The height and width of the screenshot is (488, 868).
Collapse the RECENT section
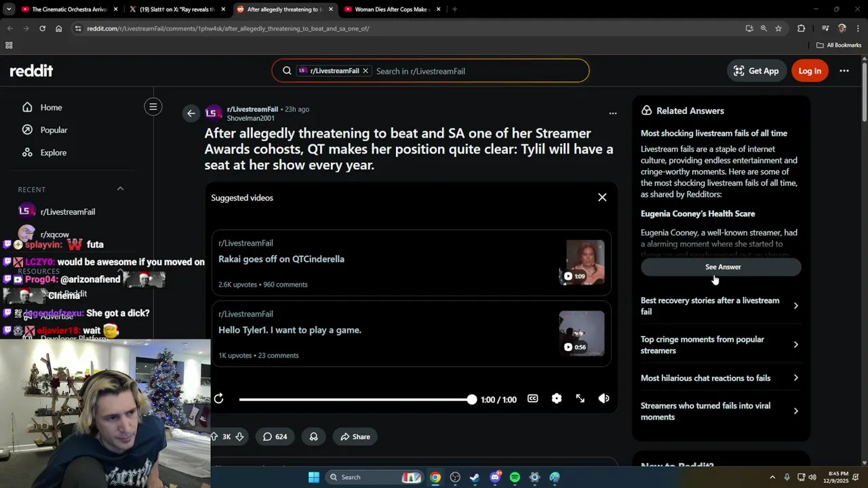tap(121, 188)
